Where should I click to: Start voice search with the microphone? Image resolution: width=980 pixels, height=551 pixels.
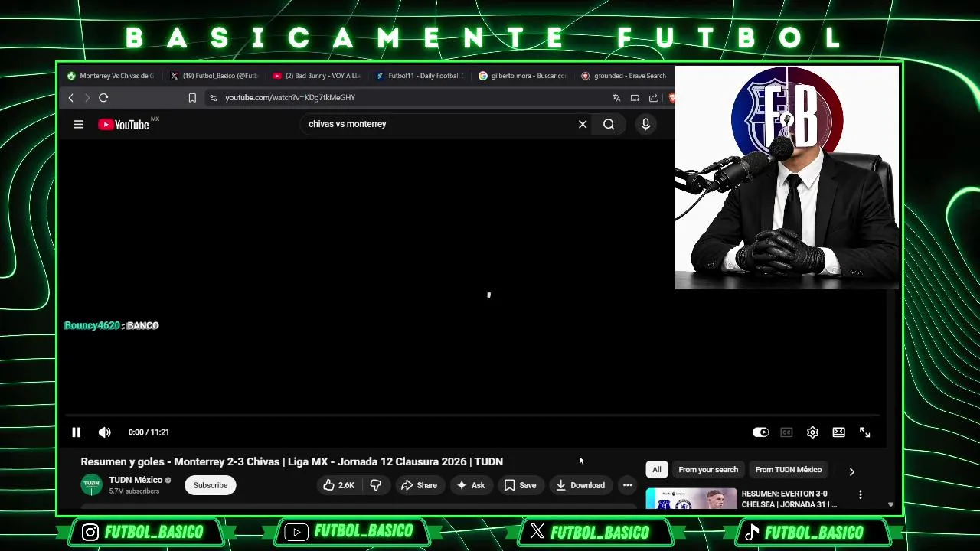[645, 124]
